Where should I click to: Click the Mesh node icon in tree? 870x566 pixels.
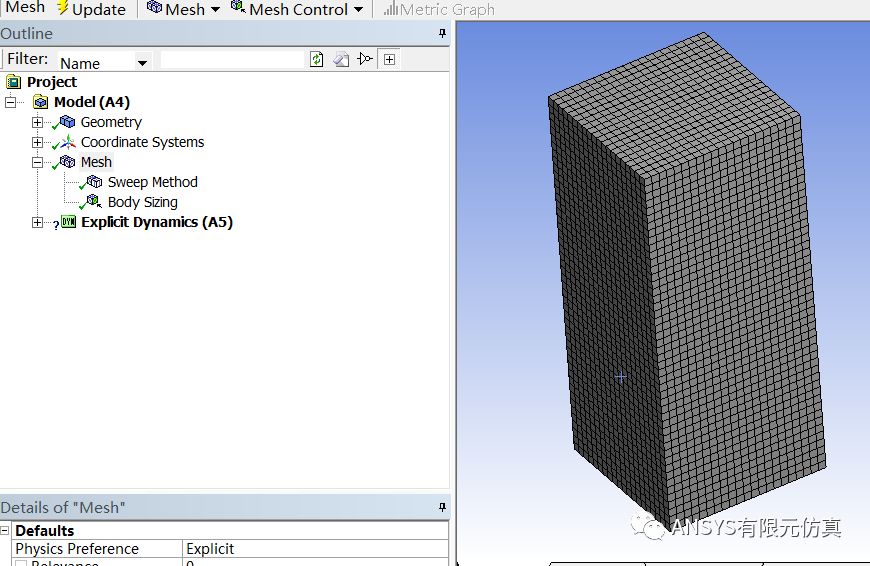[68, 161]
